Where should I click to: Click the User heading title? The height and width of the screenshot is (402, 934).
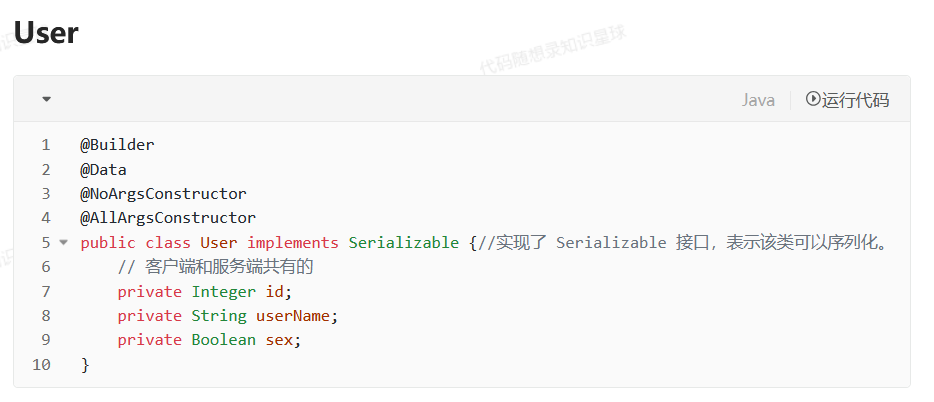pos(46,32)
